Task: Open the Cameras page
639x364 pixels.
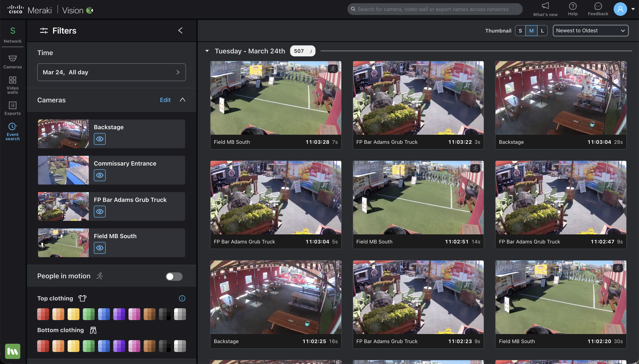Action: [12, 62]
